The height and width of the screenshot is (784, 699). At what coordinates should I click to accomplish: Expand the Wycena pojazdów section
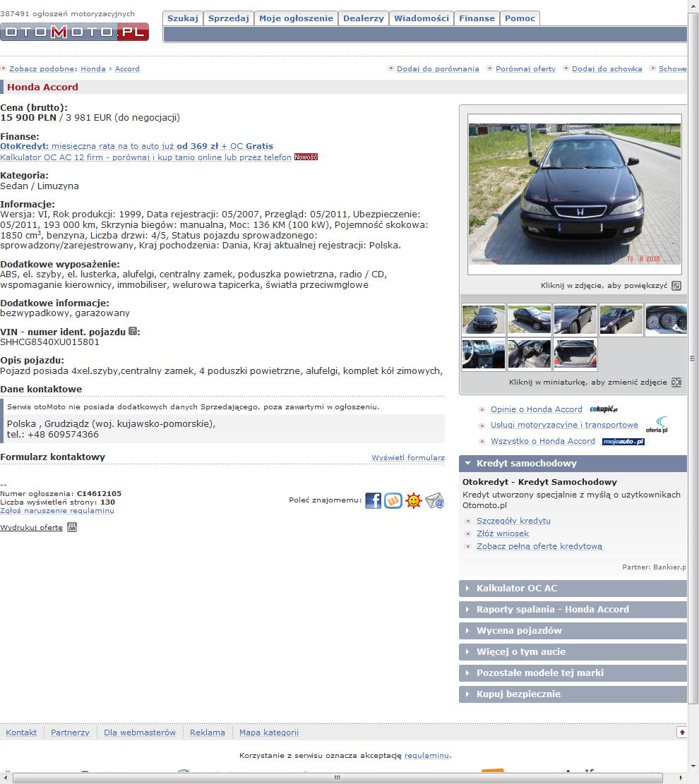tap(573, 630)
